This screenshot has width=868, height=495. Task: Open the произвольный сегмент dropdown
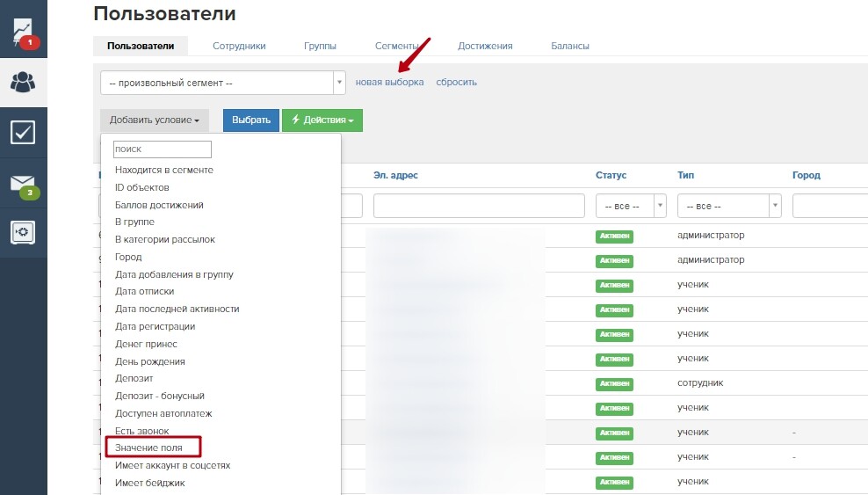pos(223,83)
